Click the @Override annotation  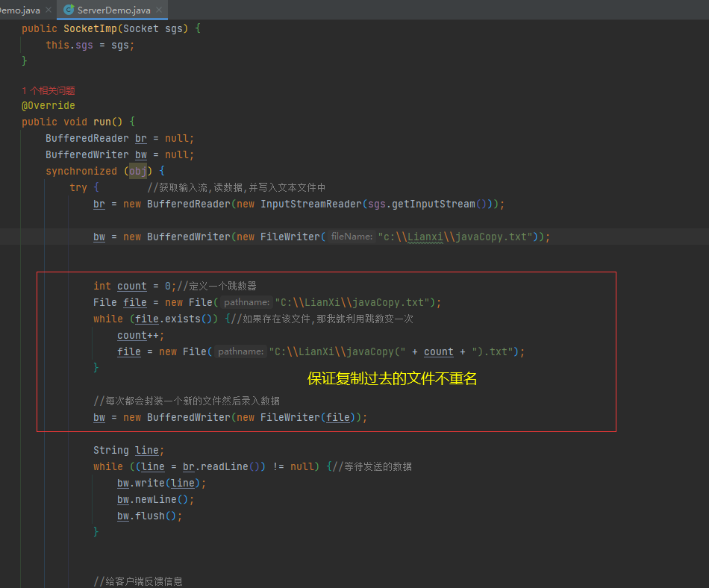click(49, 105)
